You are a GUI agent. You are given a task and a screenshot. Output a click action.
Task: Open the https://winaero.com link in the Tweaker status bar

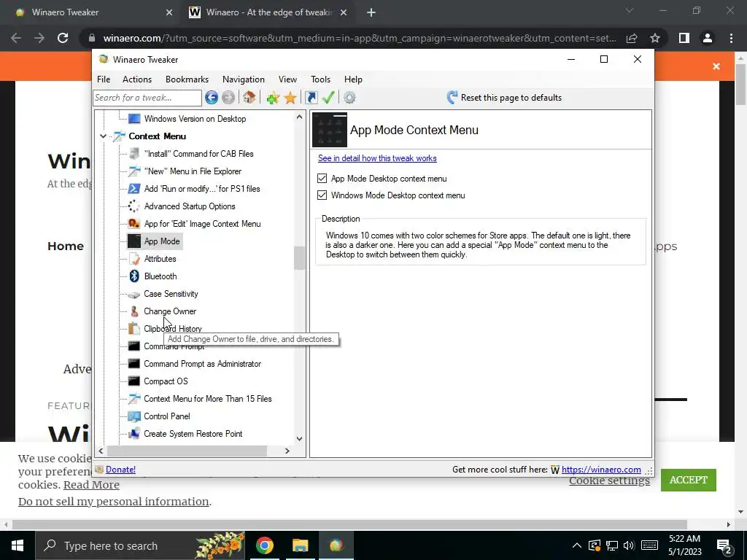601,470
